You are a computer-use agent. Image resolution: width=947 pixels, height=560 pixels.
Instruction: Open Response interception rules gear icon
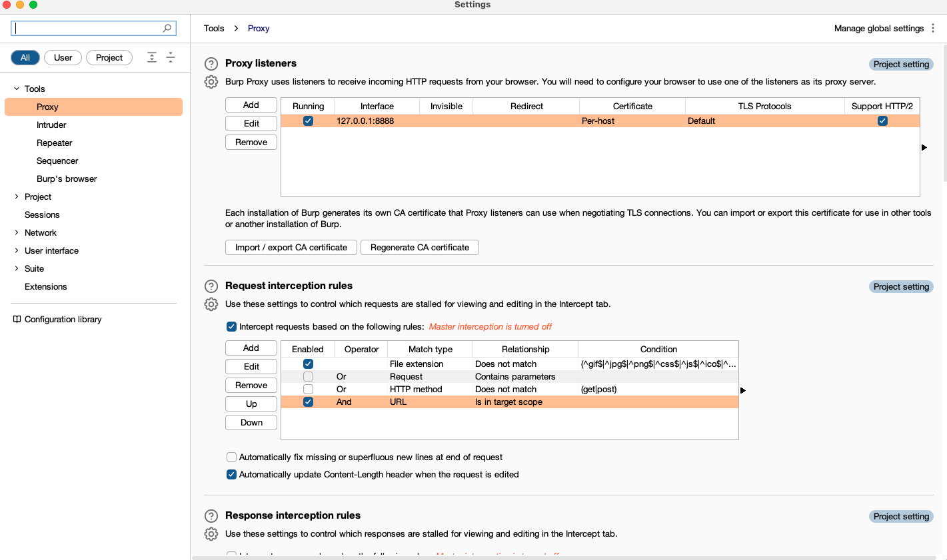(x=211, y=534)
